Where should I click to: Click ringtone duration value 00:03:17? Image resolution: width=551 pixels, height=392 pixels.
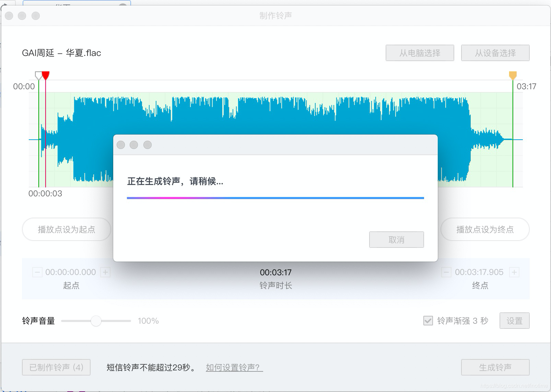point(275,273)
